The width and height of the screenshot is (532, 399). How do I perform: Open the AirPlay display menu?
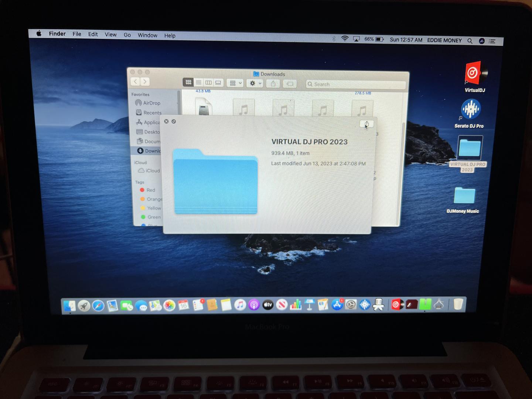[x=357, y=39]
